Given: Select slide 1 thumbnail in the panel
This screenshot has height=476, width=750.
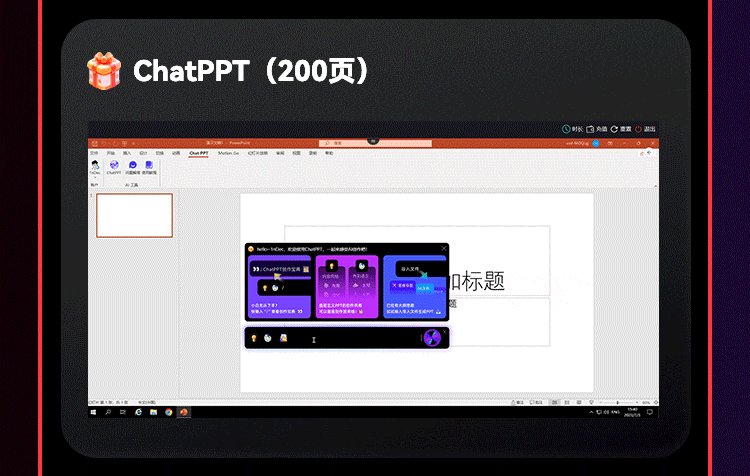Looking at the screenshot, I should 134,215.
